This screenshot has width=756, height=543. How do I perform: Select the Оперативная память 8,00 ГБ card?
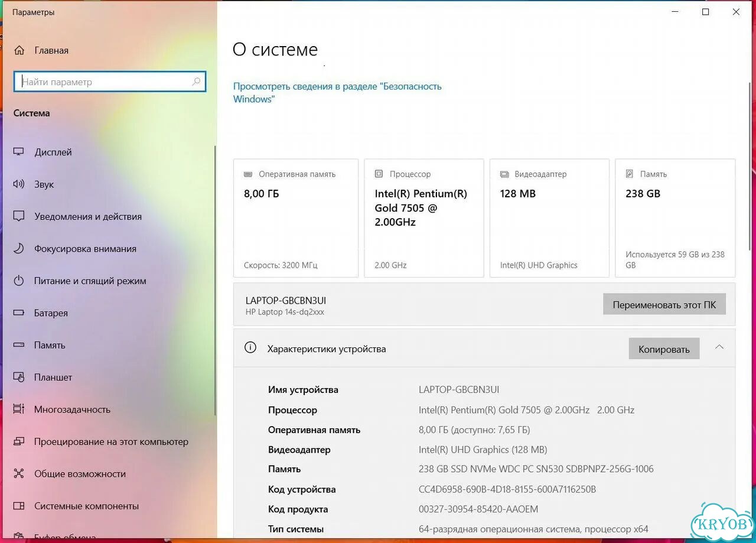click(x=296, y=218)
